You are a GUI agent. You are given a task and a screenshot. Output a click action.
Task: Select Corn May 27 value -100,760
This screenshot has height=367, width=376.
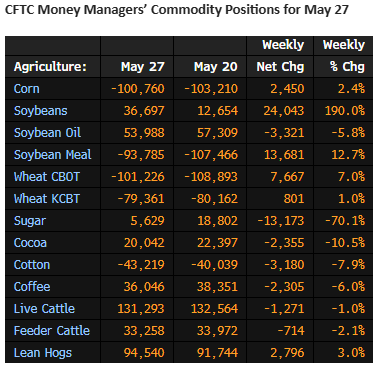[x=138, y=89]
